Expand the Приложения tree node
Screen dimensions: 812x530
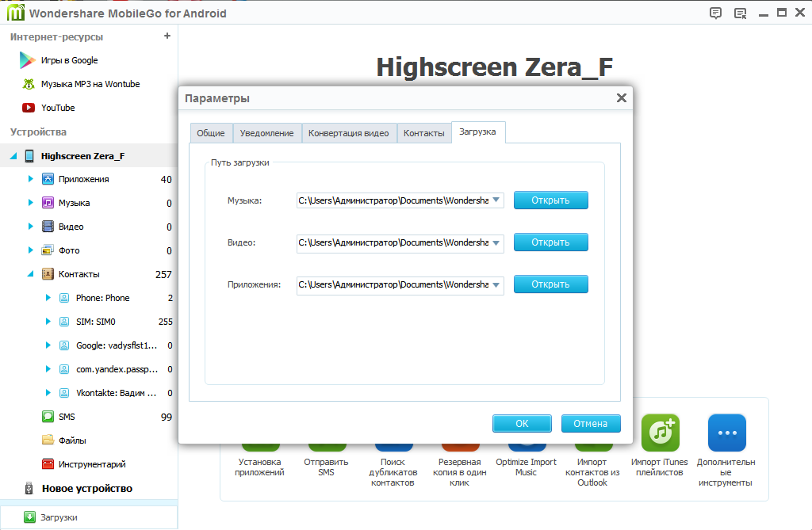pyautogui.click(x=30, y=179)
